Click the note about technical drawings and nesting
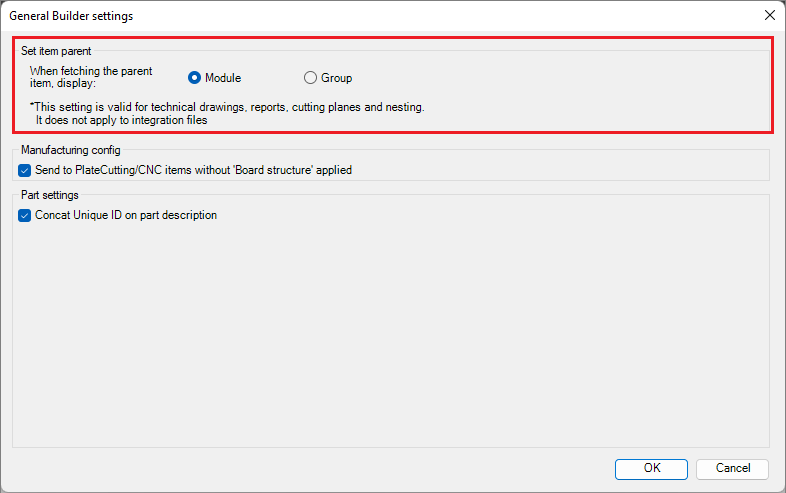 pyautogui.click(x=227, y=107)
